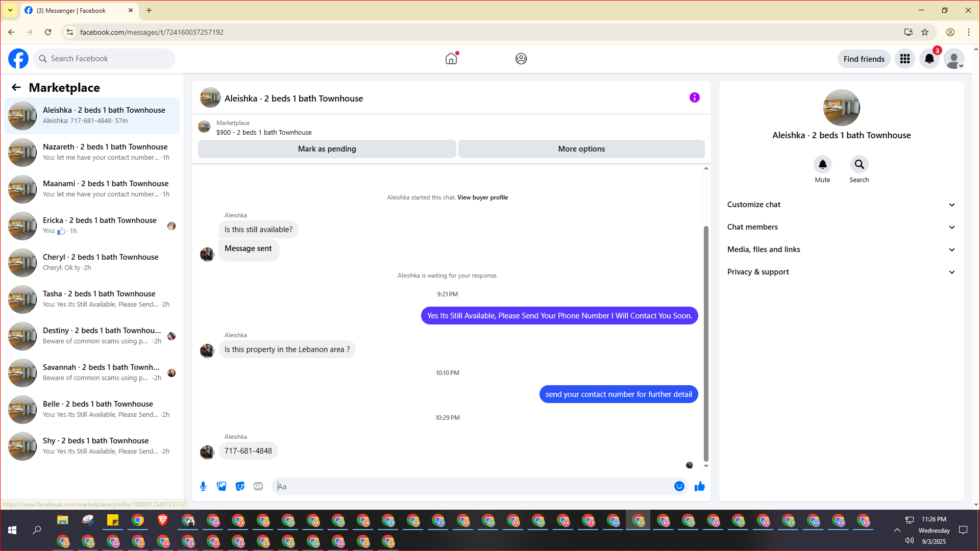Reload the page in the browser
Viewport: 980px width, 551px height.
48,32
